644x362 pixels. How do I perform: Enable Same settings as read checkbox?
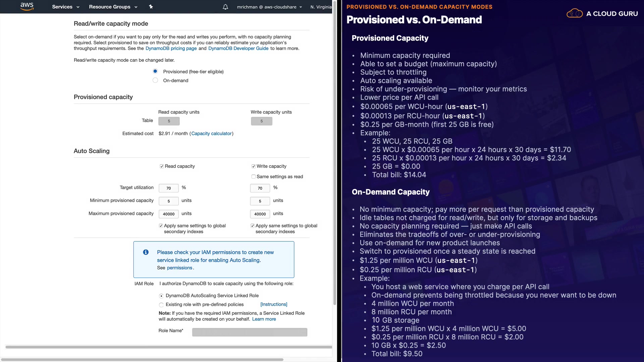[254, 177]
